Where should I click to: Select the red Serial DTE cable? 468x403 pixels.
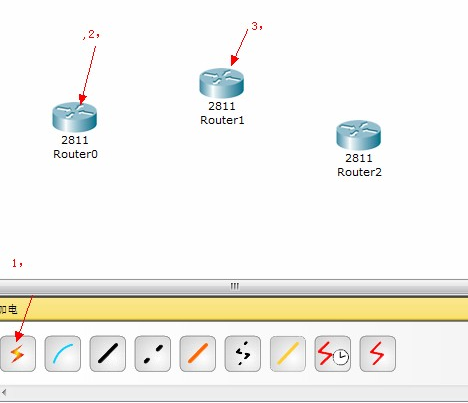pyautogui.click(x=378, y=354)
